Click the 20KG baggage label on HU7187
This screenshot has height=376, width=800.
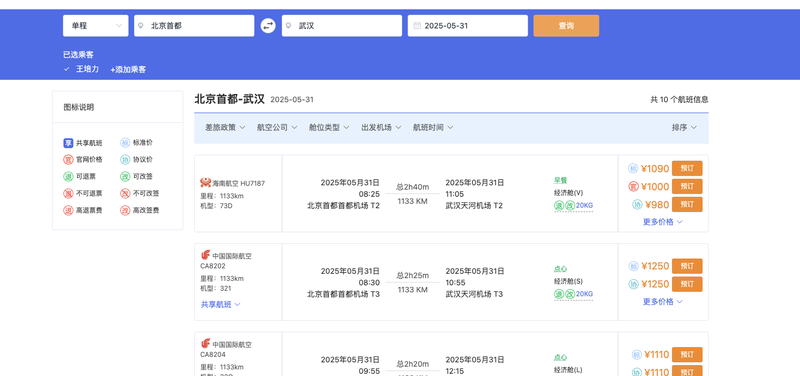tap(585, 206)
